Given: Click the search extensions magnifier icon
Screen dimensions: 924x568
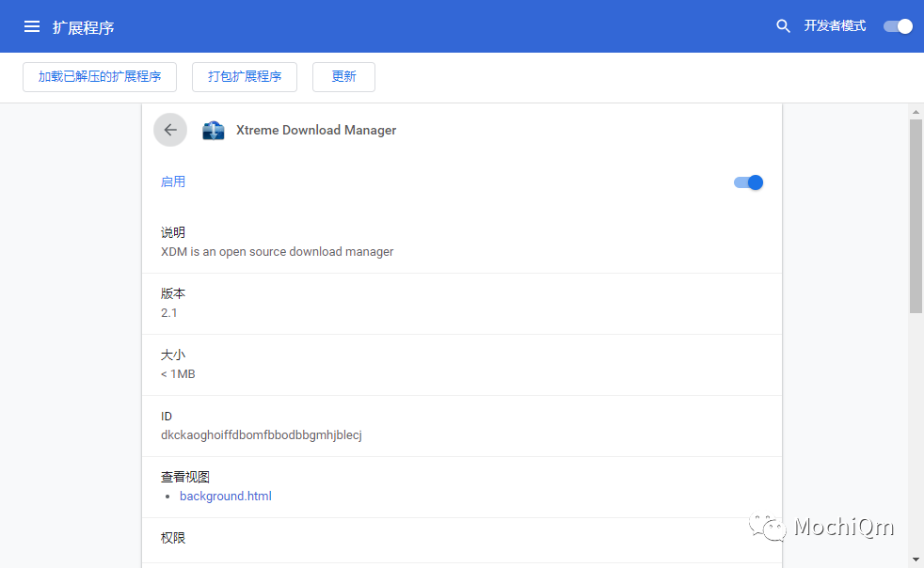Looking at the screenshot, I should 783,26.
